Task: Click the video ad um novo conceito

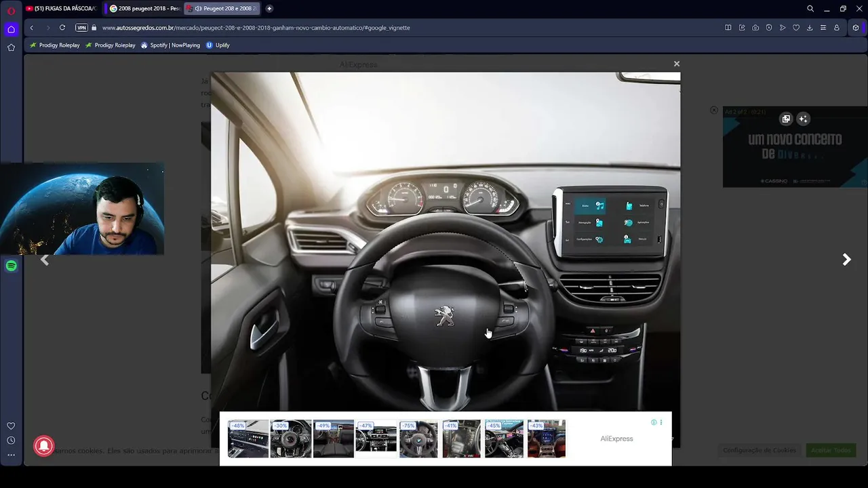Action: (795, 146)
